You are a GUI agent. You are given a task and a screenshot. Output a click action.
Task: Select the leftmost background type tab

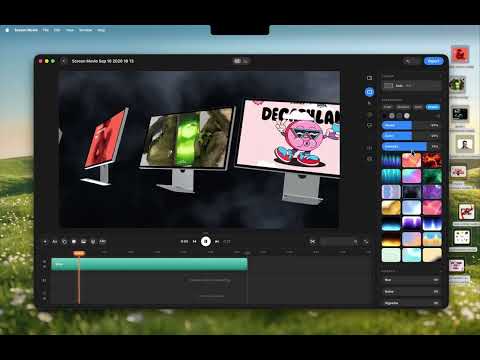(x=388, y=107)
